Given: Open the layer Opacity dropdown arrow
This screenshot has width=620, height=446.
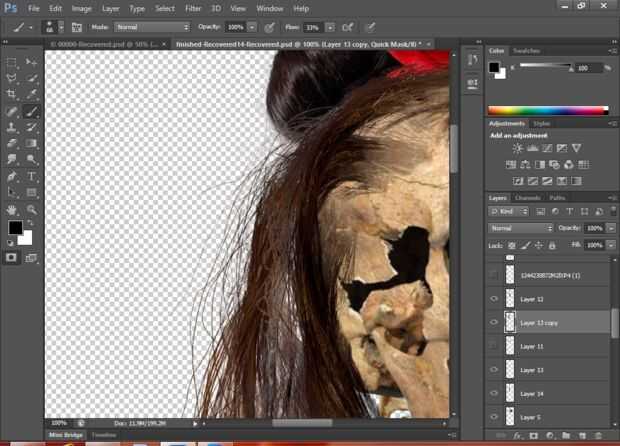Looking at the screenshot, I should coord(611,228).
